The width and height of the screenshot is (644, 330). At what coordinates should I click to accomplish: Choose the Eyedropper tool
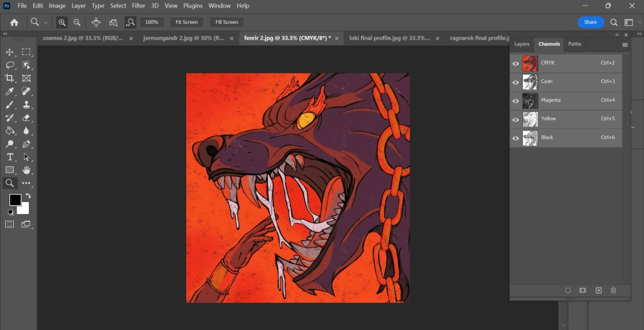[10, 91]
